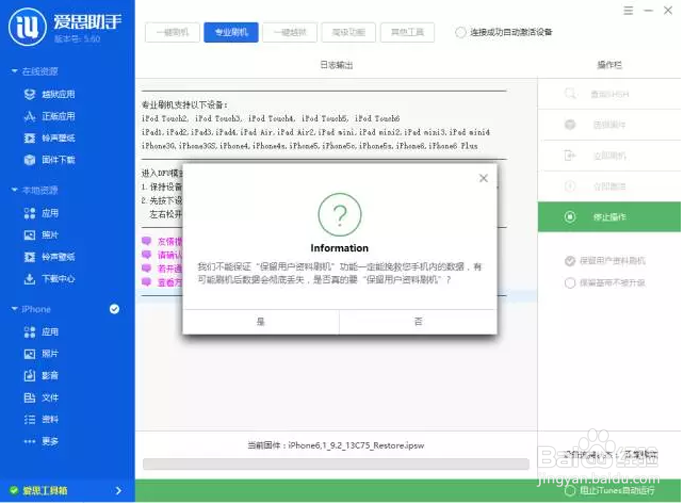Click the 日志输出 column header

point(337,65)
